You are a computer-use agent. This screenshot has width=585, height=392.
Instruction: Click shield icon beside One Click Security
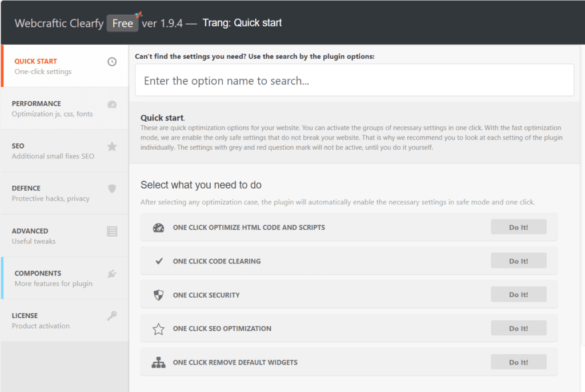coord(159,295)
